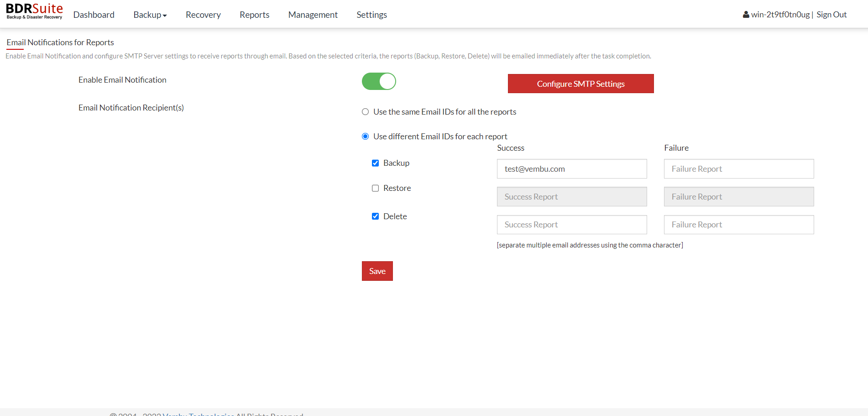Click Configure SMTP Settings button

[581, 84]
